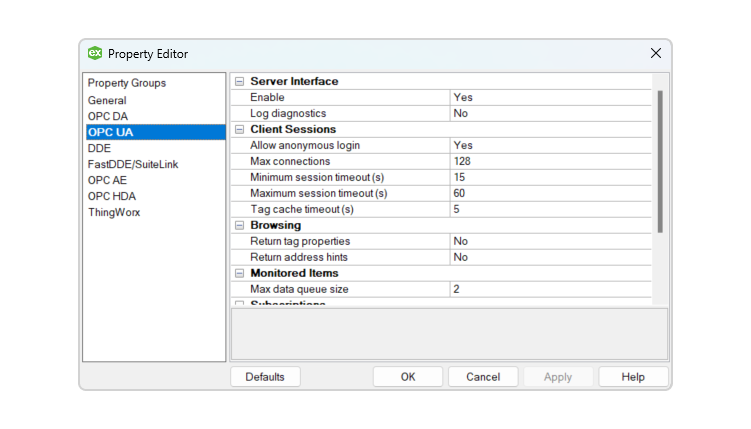Select the General property group
751x429 pixels.
point(107,100)
